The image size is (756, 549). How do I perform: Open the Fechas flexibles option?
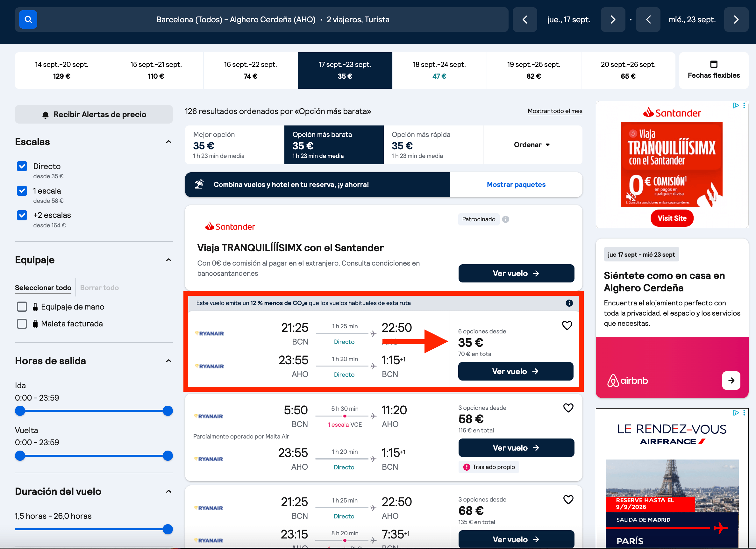point(714,70)
